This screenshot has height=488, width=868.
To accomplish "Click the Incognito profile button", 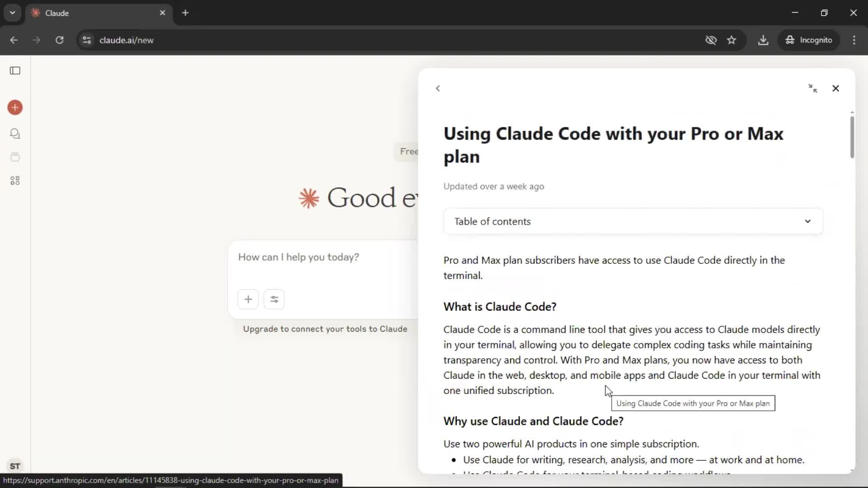I will click(x=809, y=40).
